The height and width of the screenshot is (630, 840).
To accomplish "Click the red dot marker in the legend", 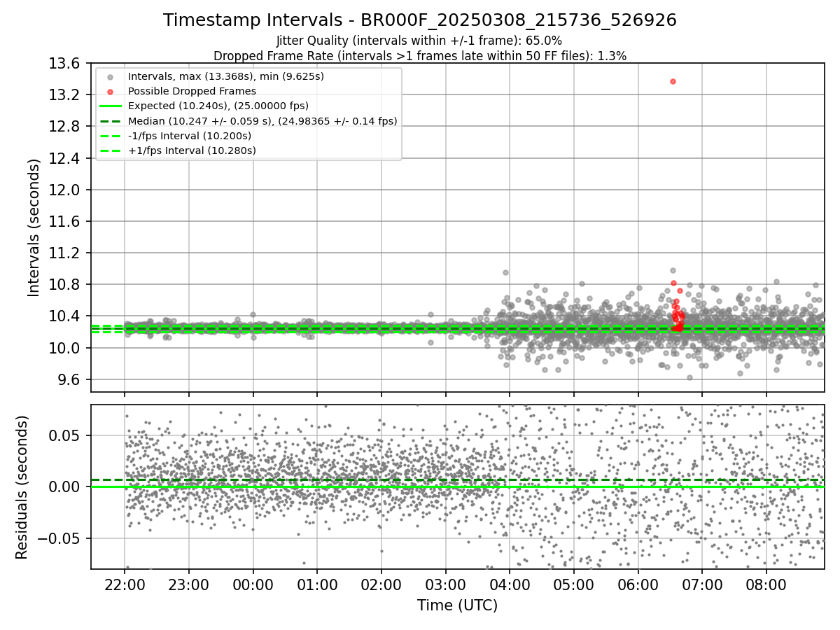I will [111, 91].
